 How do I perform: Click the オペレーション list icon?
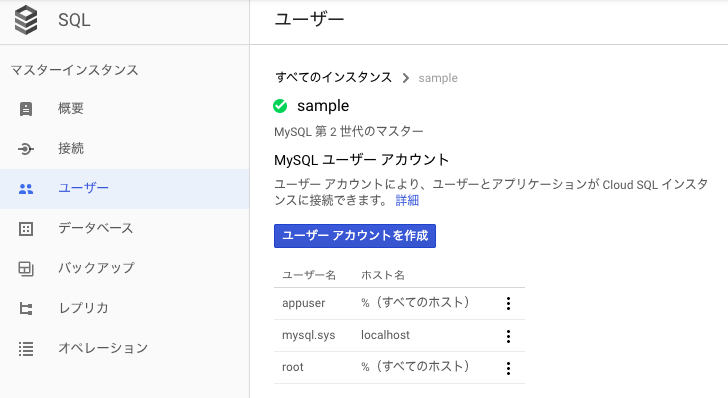point(26,349)
